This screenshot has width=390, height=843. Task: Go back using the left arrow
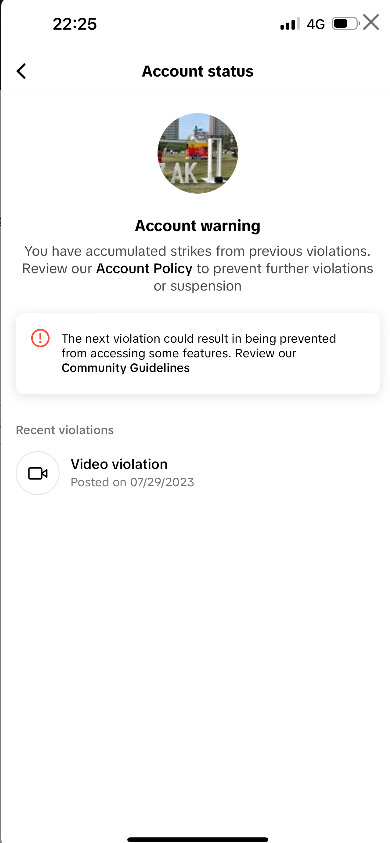[22, 71]
